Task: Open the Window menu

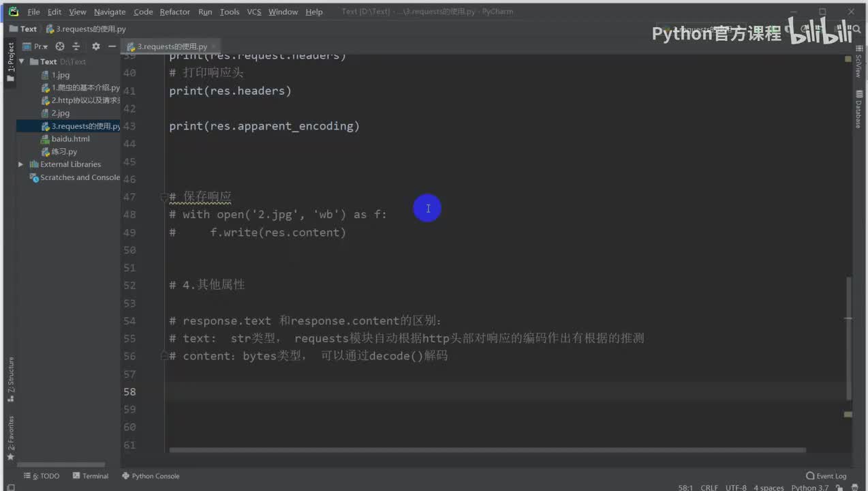Action: [x=283, y=12]
